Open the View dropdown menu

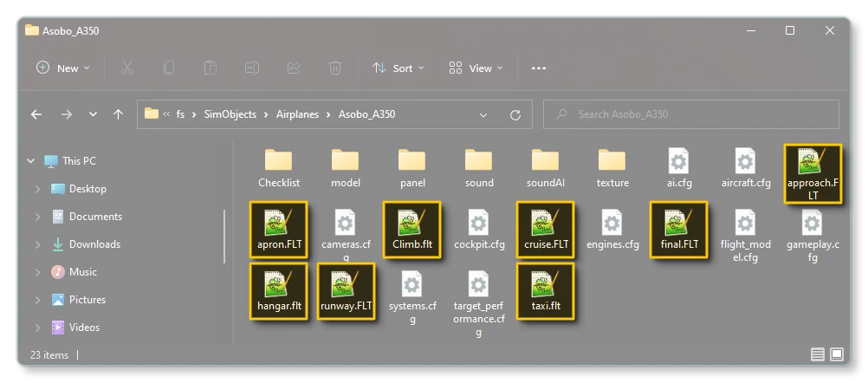[476, 68]
